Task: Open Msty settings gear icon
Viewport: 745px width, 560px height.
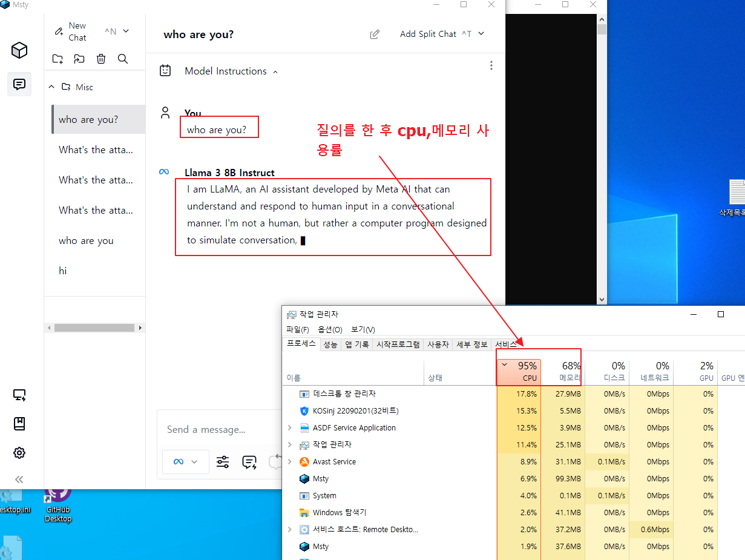Action: click(x=19, y=453)
